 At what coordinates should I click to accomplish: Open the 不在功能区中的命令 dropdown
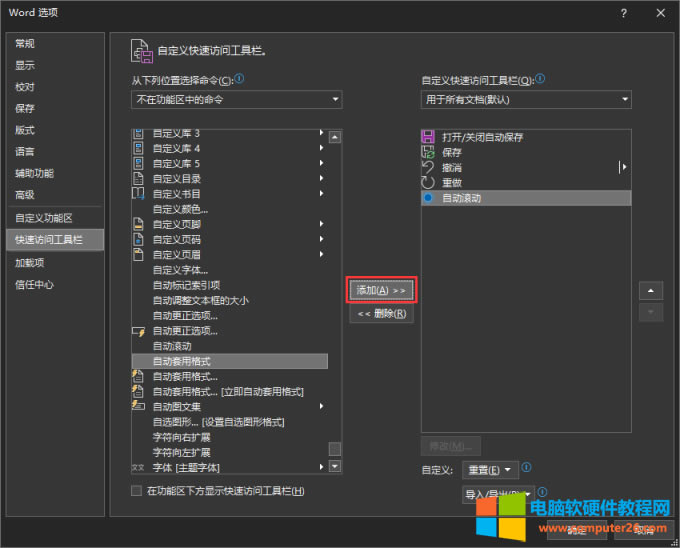coord(237,99)
